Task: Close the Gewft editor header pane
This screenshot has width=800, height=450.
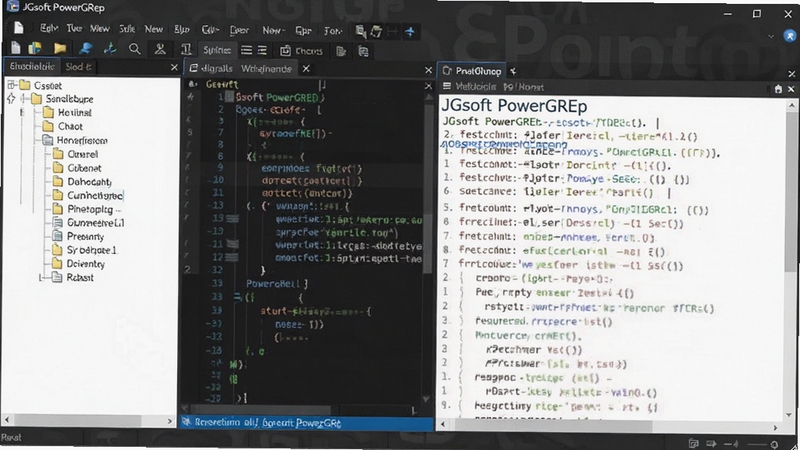Action: click(428, 86)
